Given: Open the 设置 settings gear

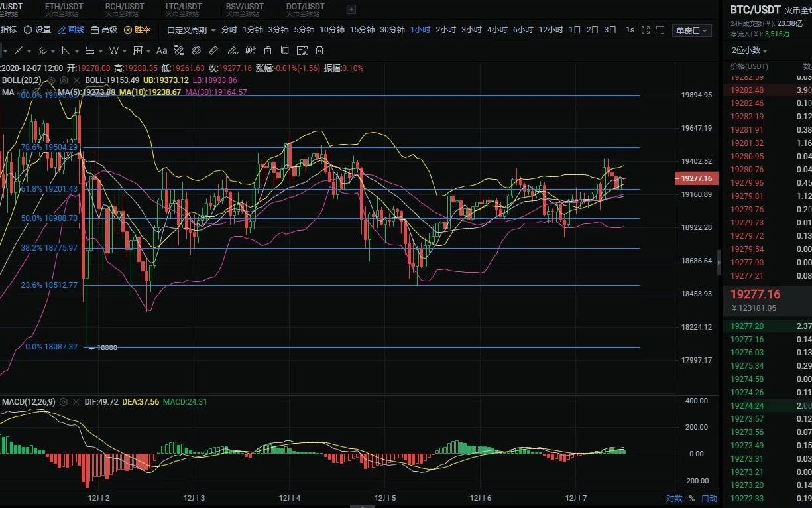Looking at the screenshot, I should pos(37,30).
